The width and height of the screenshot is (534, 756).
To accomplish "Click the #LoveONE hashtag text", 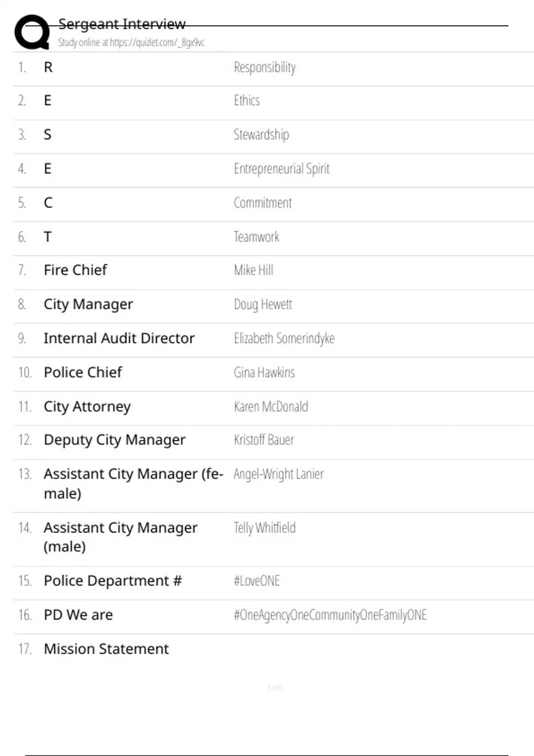I will click(x=257, y=581).
